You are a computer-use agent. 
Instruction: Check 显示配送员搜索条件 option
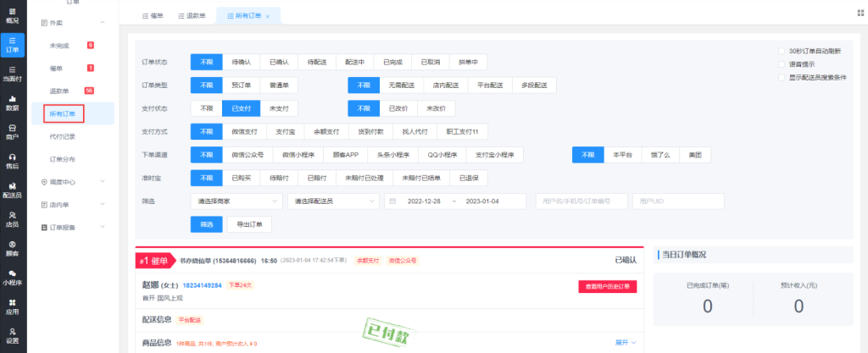click(x=782, y=78)
